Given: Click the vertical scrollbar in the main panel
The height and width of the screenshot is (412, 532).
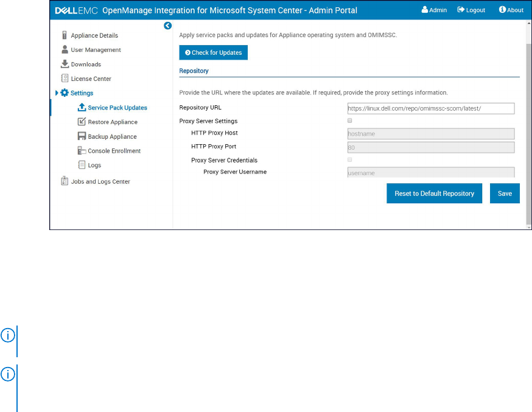Looking at the screenshot, I should tap(528, 134).
